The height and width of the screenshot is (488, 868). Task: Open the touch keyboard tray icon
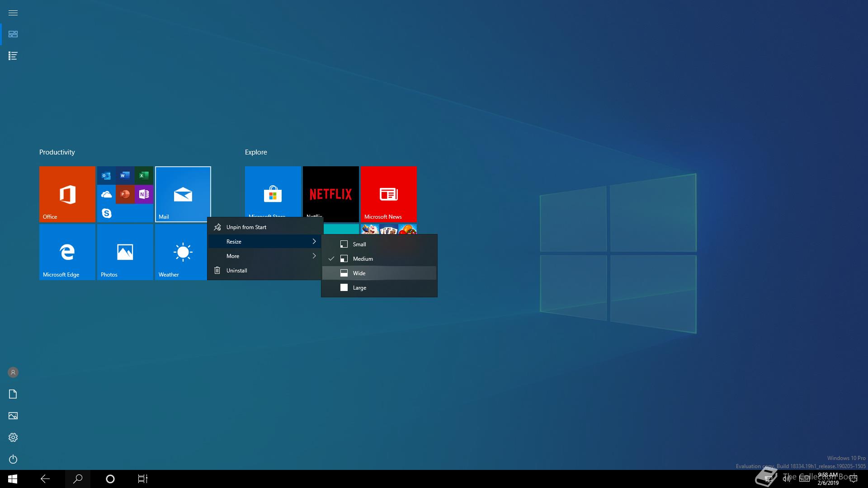coord(804,479)
